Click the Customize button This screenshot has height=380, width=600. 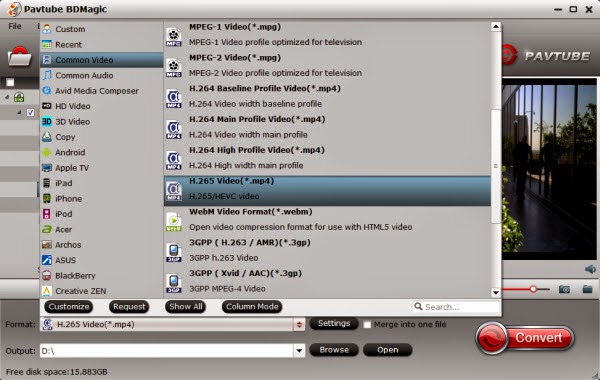[x=69, y=307]
